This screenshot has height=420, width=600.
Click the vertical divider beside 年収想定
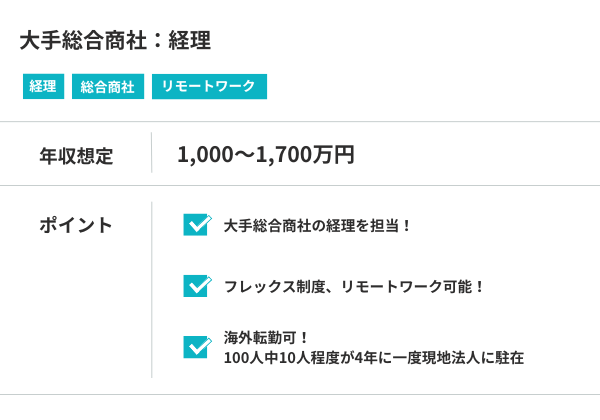(151, 154)
